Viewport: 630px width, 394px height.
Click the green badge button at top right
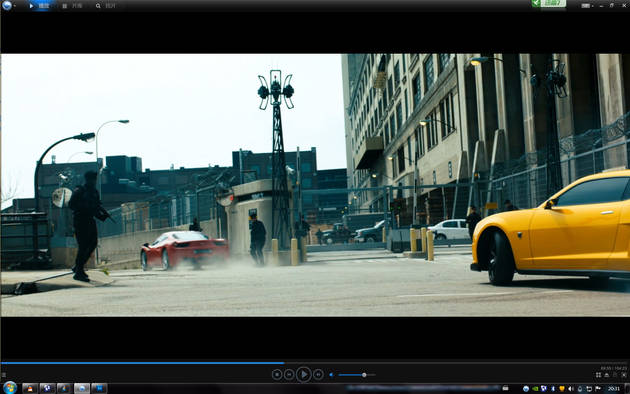[549, 4]
